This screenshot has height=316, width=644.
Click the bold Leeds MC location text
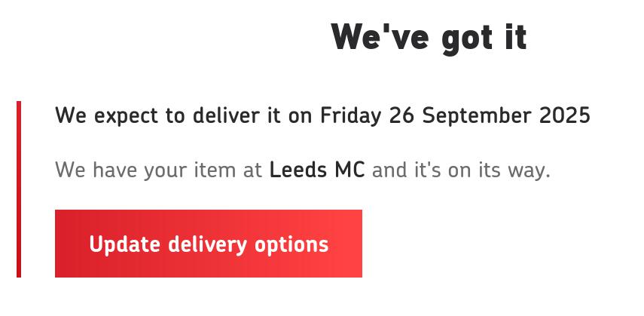click(x=316, y=170)
